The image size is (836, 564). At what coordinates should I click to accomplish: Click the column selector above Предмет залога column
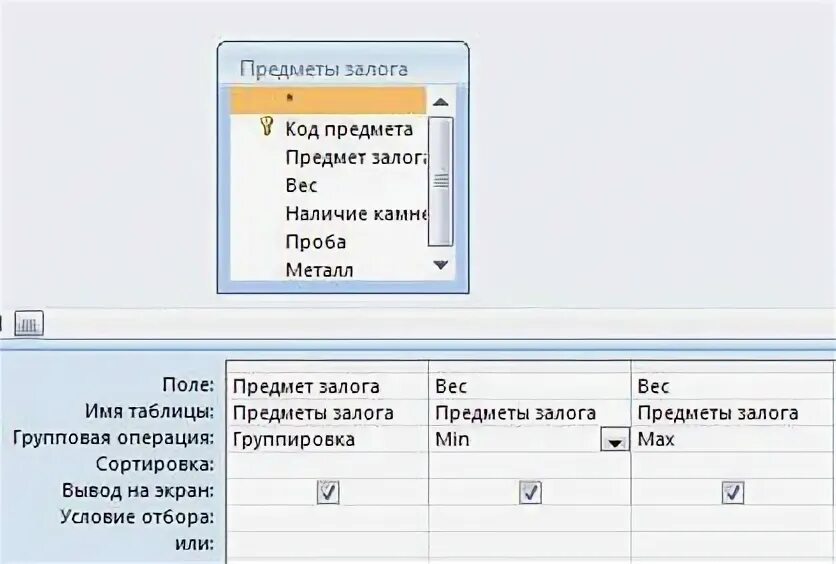(327, 367)
